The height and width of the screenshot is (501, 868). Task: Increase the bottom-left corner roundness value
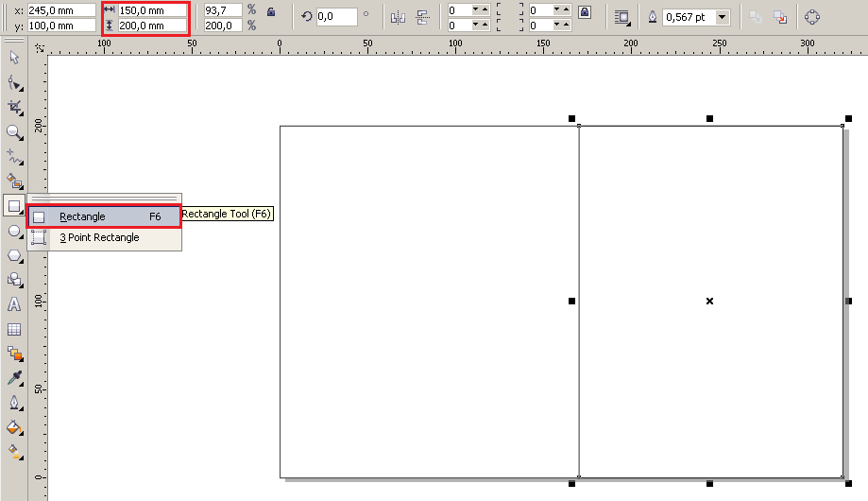(x=485, y=25)
